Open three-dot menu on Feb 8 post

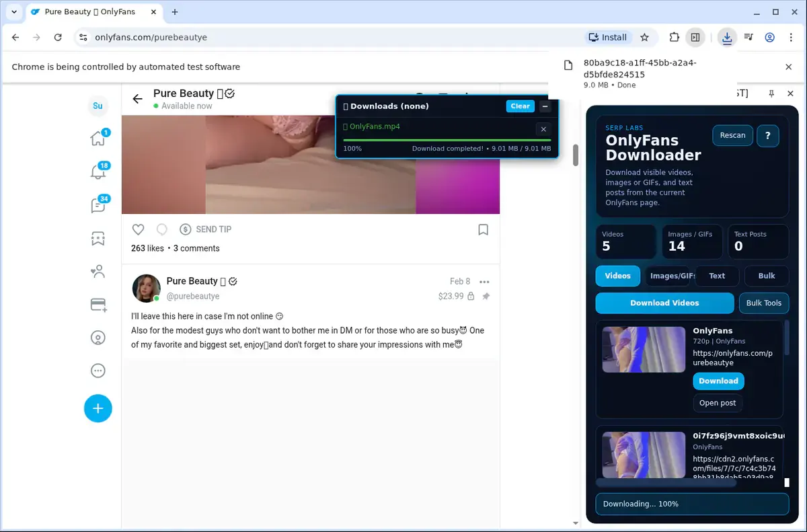point(484,282)
